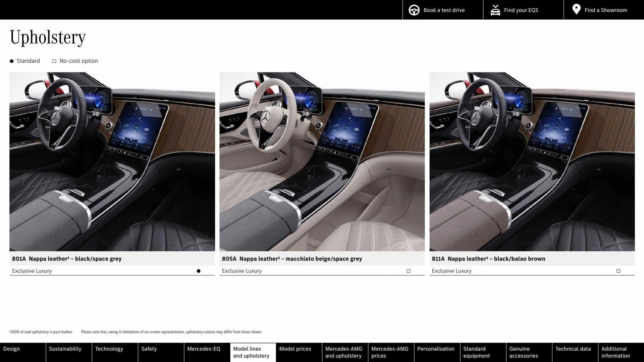
Task: Click the filled selection dot under 801A upholstery
Action: pyautogui.click(x=199, y=270)
